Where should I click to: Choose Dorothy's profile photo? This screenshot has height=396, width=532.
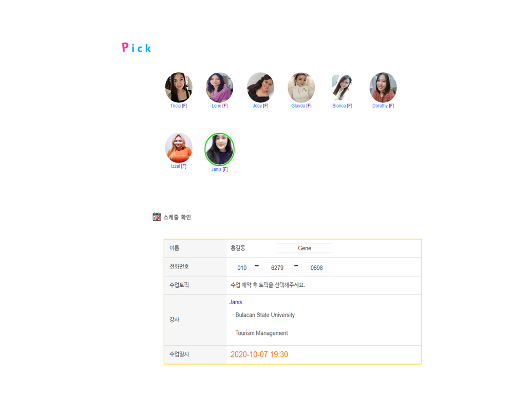click(x=383, y=87)
